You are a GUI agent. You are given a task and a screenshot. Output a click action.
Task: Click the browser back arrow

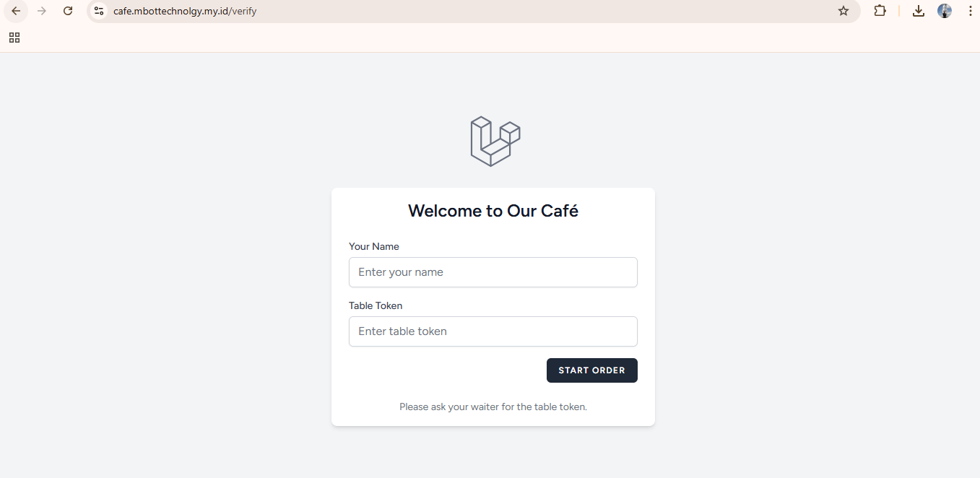(x=16, y=11)
